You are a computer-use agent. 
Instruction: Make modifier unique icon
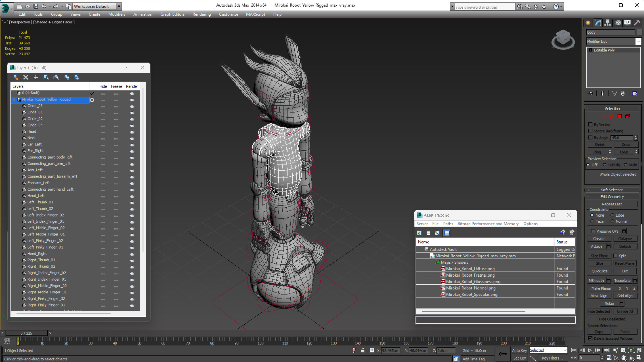click(x=614, y=93)
